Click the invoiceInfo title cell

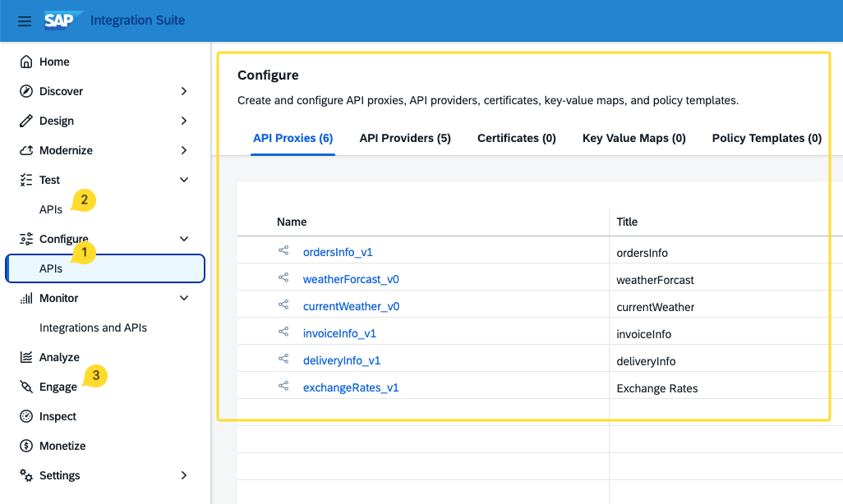643,334
